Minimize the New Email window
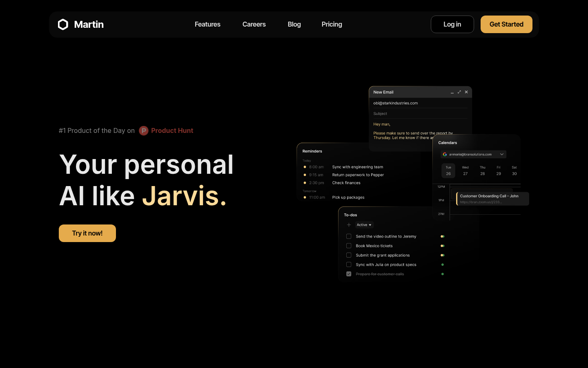Image resolution: width=588 pixels, height=368 pixels. [x=452, y=92]
